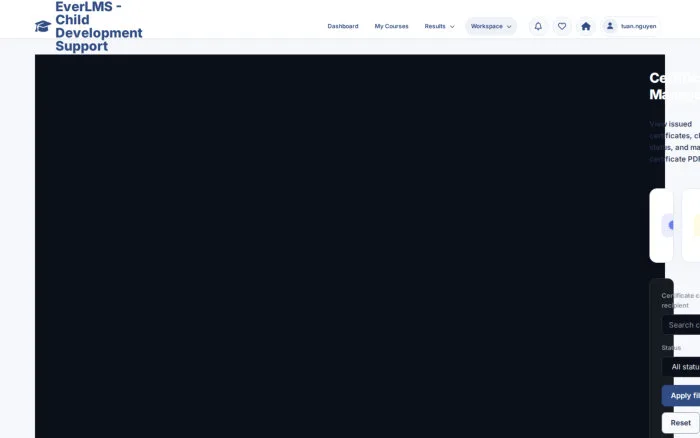Click the Search certificate input field
Screen dimensions: 700x438
point(681,325)
